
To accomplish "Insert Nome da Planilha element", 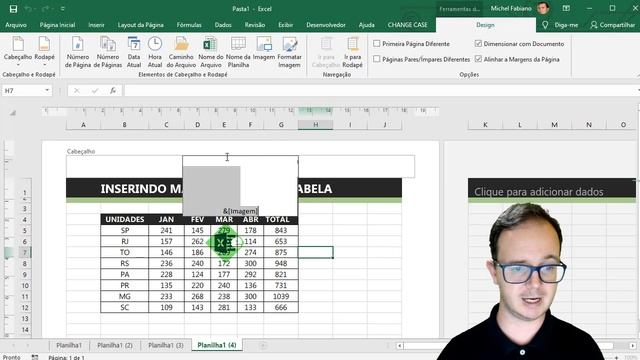I will click(238, 52).
